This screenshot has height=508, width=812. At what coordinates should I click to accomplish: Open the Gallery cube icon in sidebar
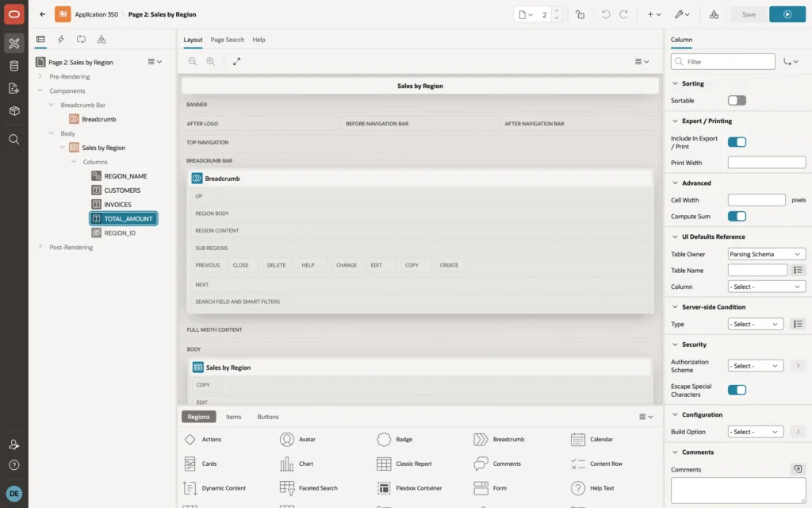tap(14, 110)
